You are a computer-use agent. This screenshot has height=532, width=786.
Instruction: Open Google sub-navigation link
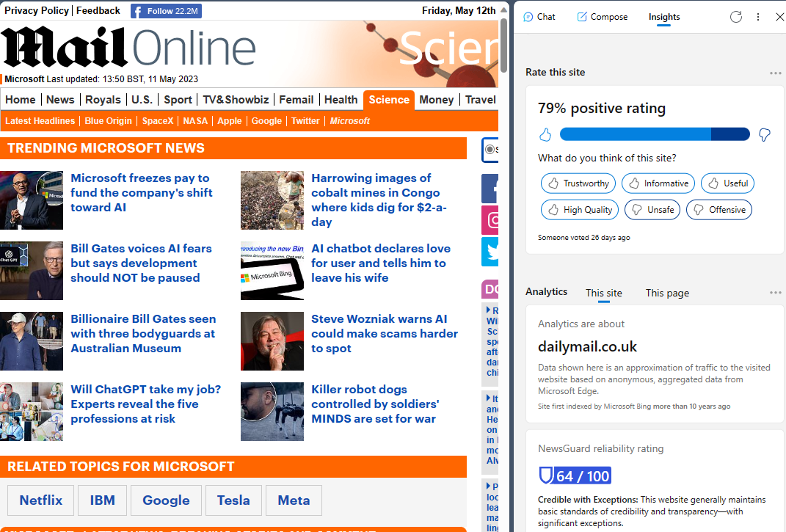pyautogui.click(x=266, y=121)
